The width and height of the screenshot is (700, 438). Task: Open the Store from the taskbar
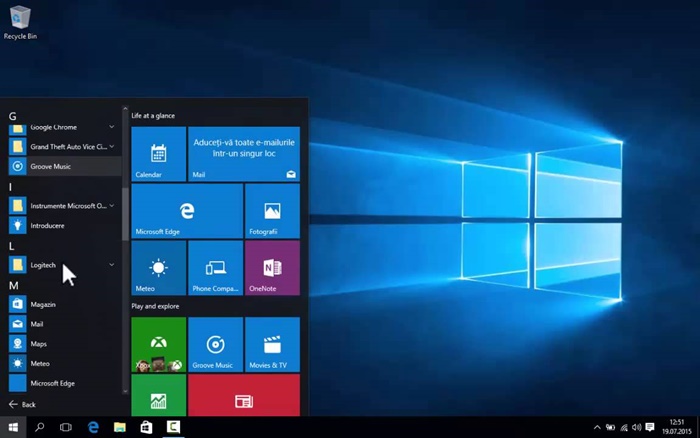pos(146,427)
